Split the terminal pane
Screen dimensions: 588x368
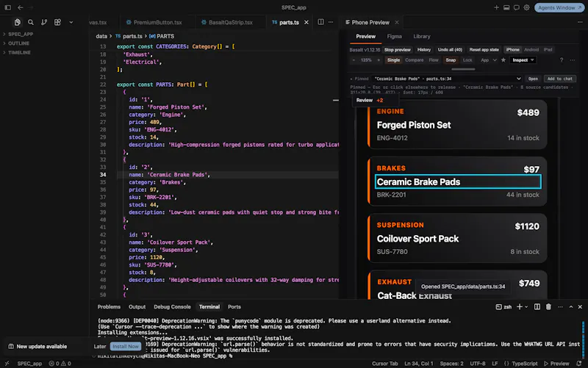pos(537,307)
